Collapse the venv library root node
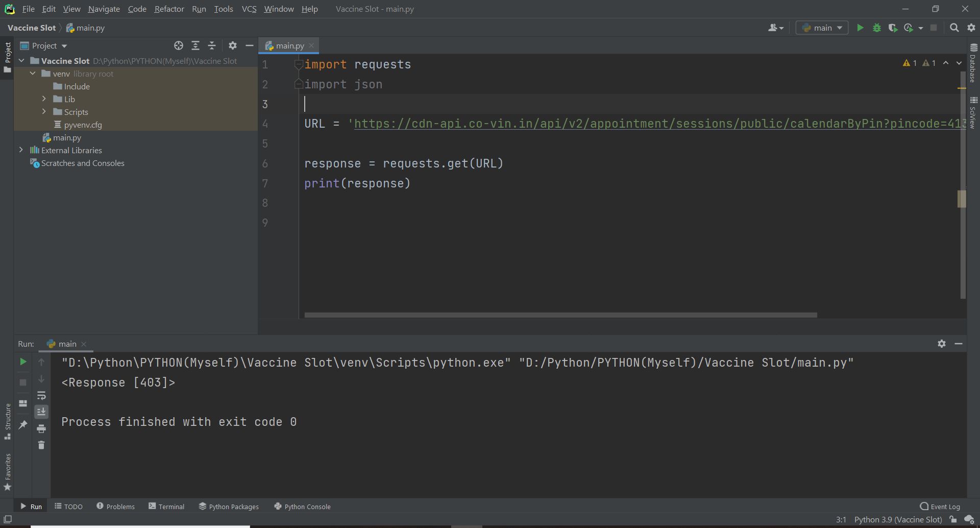 pyautogui.click(x=33, y=74)
